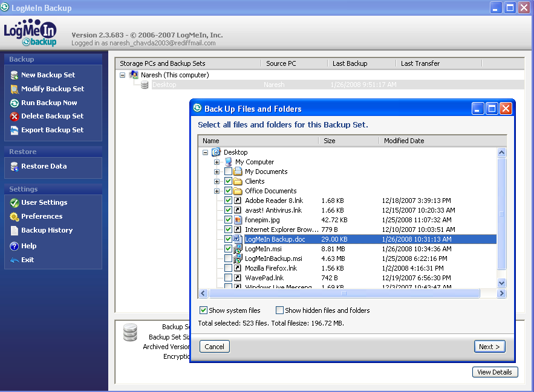Expand the My Computer tree node

[x=217, y=162]
